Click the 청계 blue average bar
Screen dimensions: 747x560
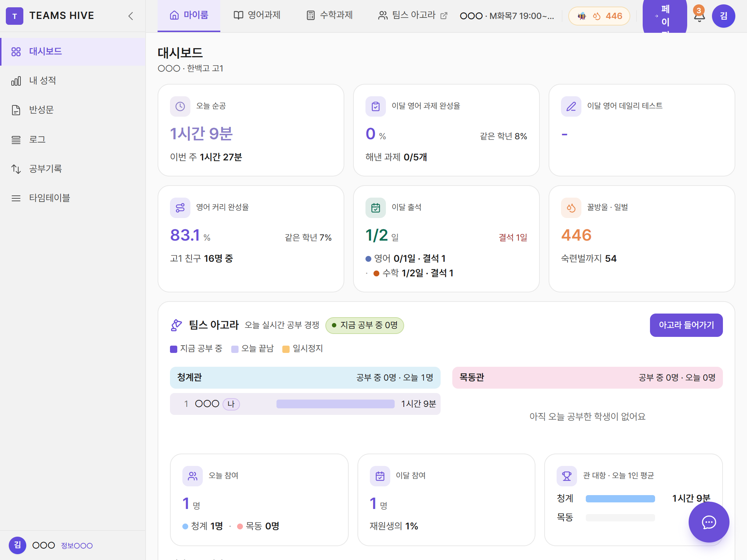click(620, 499)
